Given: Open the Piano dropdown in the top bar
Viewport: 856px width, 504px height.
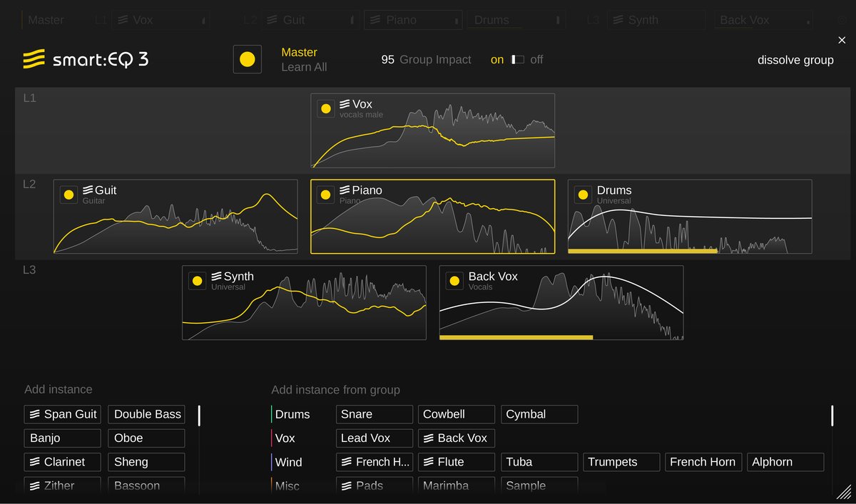Looking at the screenshot, I should coord(413,20).
